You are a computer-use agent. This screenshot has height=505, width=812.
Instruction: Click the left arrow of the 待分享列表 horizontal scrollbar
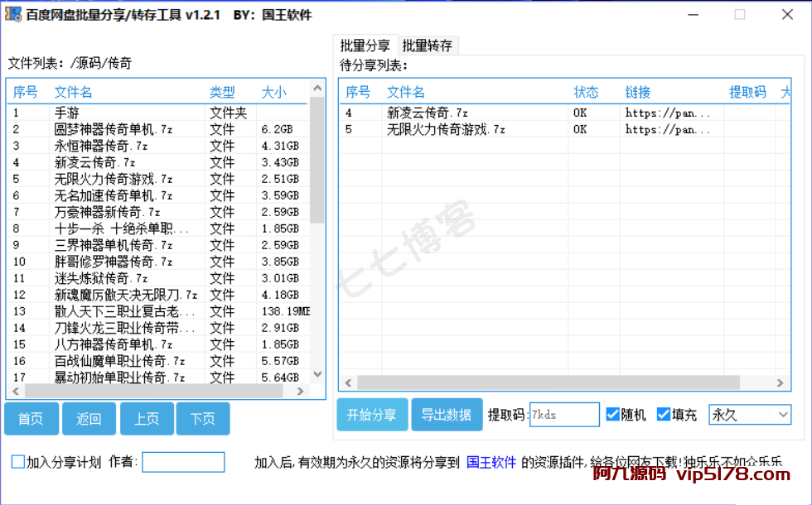tap(348, 382)
